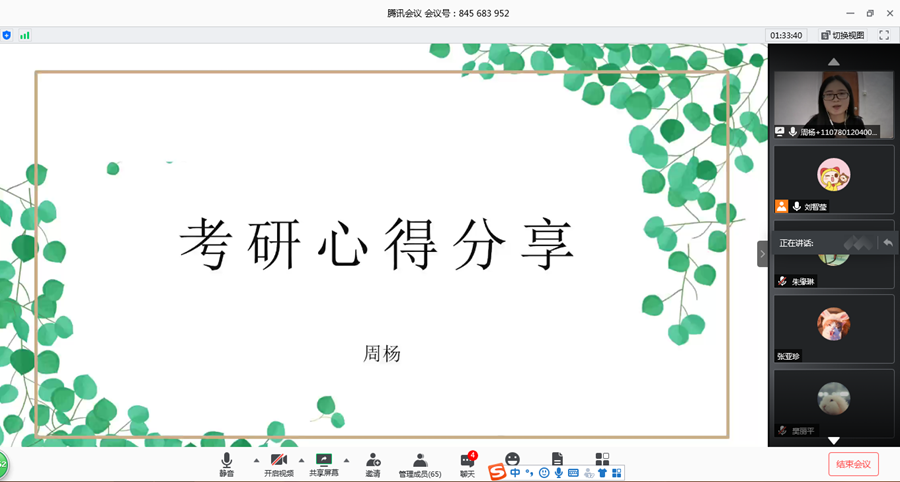900x482 pixels.
Task: Open the 聊天 chat with unread badge
Action: coord(467,464)
